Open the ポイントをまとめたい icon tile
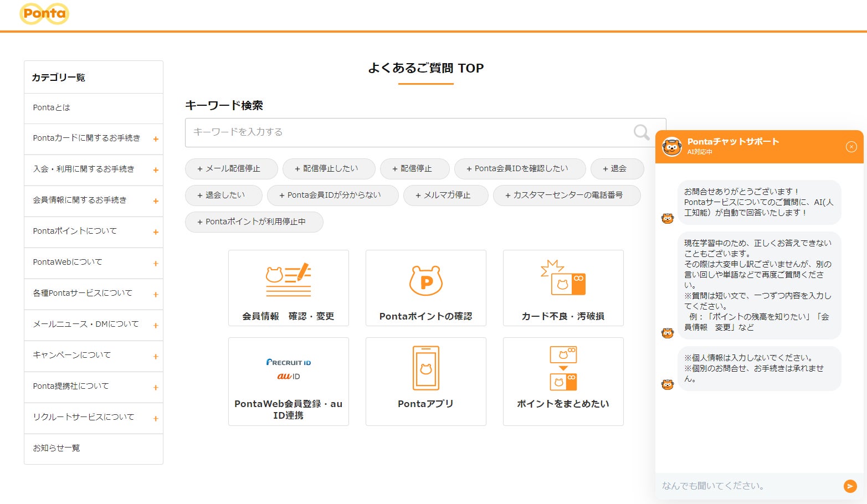867x504 pixels. click(x=563, y=382)
